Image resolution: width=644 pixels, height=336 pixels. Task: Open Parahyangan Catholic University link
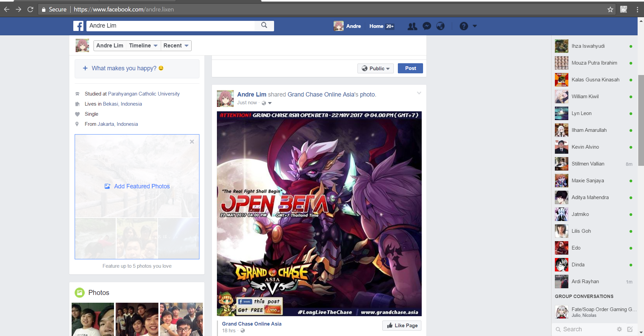click(x=144, y=94)
